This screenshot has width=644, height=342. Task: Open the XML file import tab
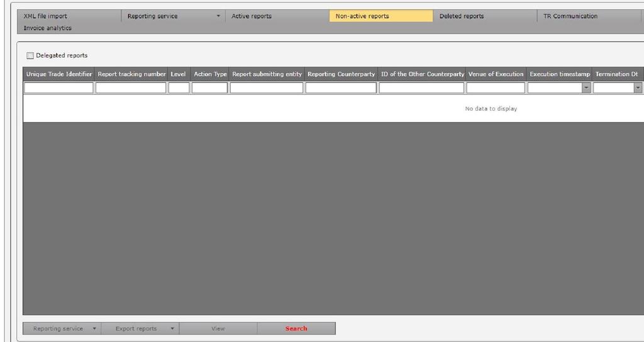point(69,16)
